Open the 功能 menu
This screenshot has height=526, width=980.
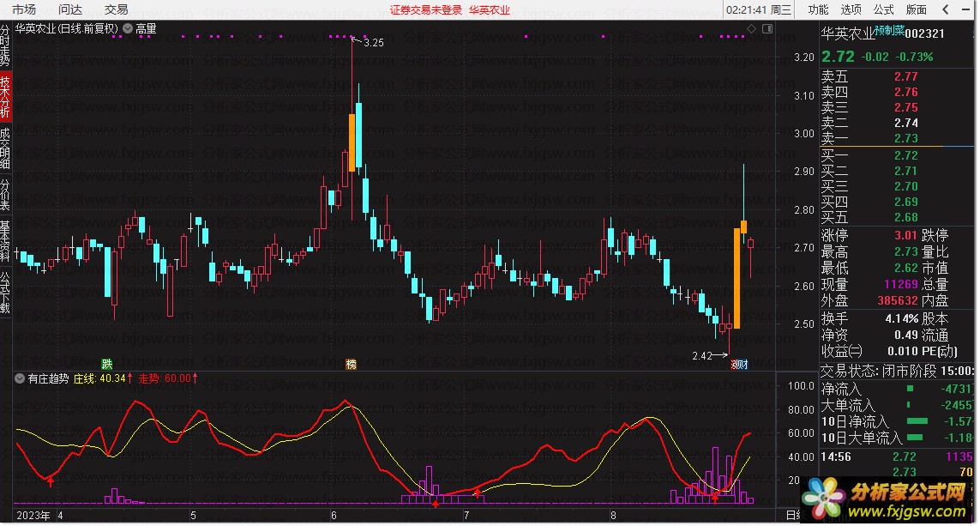click(818, 9)
